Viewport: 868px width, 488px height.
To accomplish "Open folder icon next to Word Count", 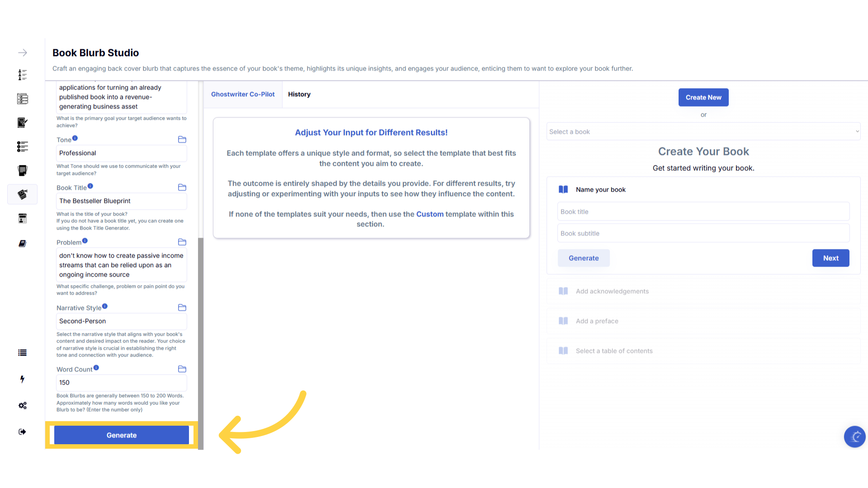I will tap(182, 369).
